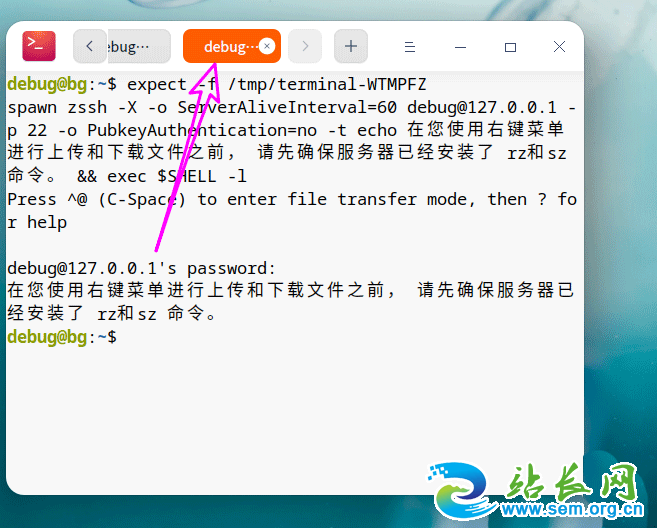The image size is (657, 528).
Task: Click the expect -f command line
Action: tap(217, 85)
